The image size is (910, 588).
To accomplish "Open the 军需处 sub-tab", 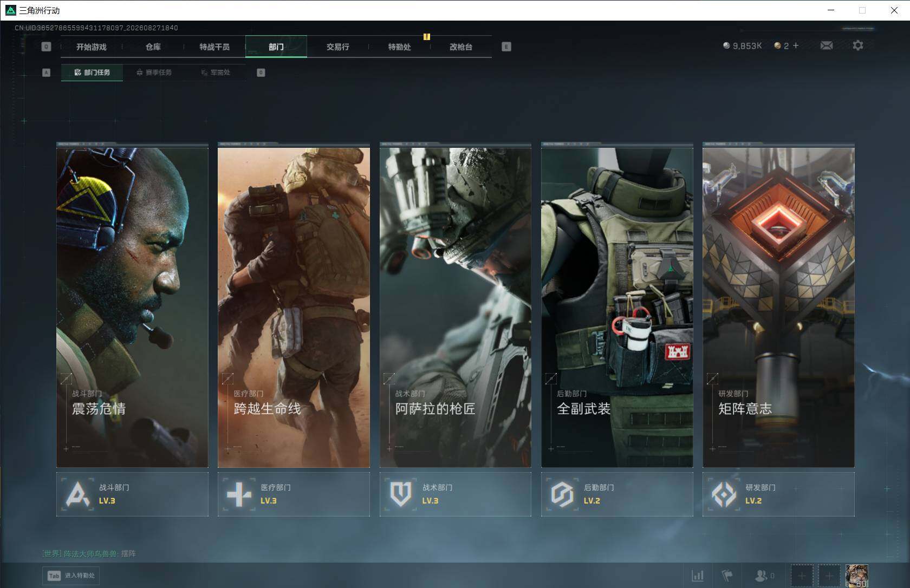I will [x=216, y=73].
